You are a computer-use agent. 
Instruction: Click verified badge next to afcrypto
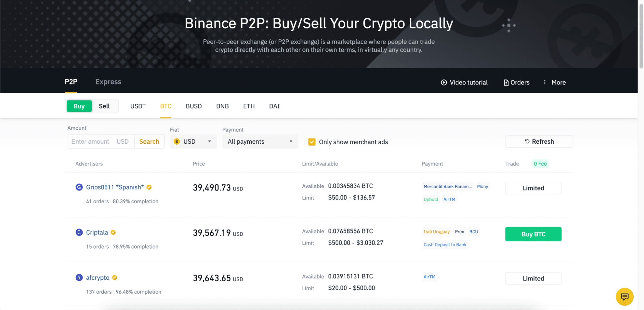(x=114, y=277)
